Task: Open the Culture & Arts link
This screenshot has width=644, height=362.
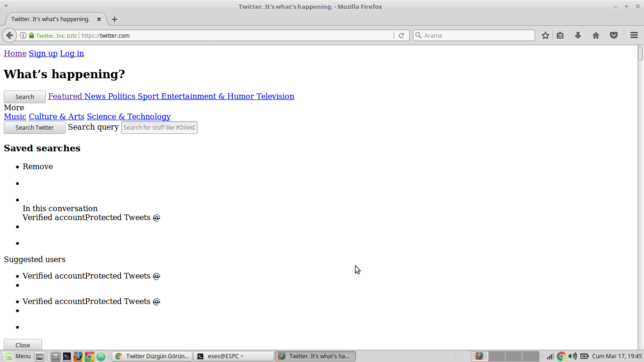Action: pyautogui.click(x=57, y=116)
